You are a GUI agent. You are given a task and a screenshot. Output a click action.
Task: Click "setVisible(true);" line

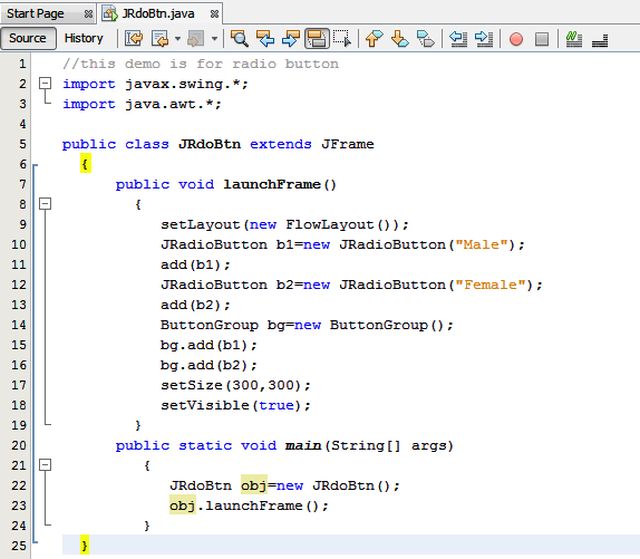(x=236, y=405)
